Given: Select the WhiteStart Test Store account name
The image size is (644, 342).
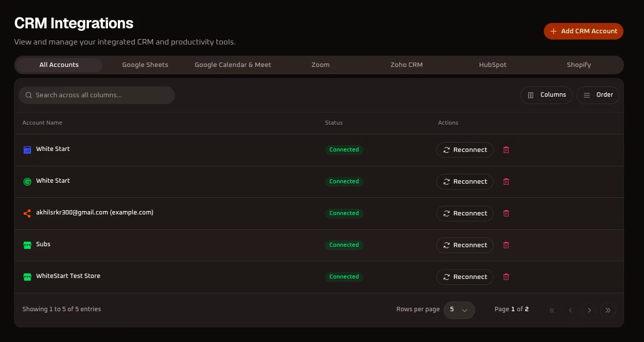Looking at the screenshot, I should tap(68, 276).
